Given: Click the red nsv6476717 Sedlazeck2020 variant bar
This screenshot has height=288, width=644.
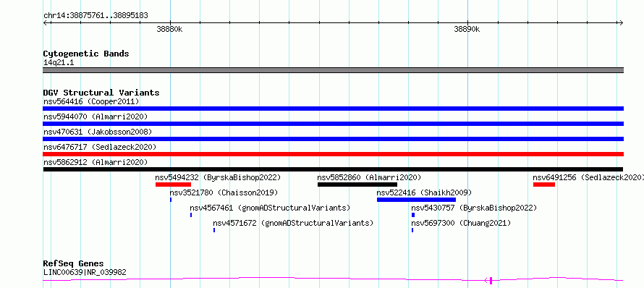Looking at the screenshot, I should tap(333, 154).
